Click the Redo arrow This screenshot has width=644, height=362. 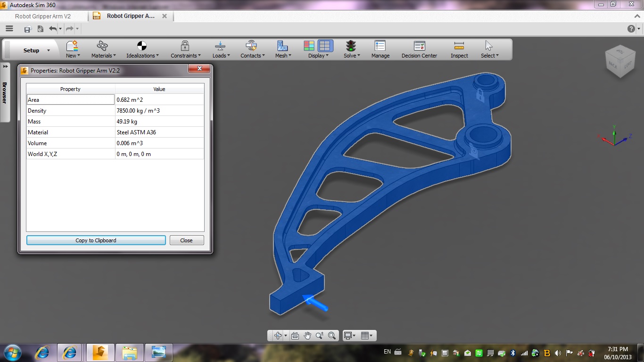(x=69, y=29)
